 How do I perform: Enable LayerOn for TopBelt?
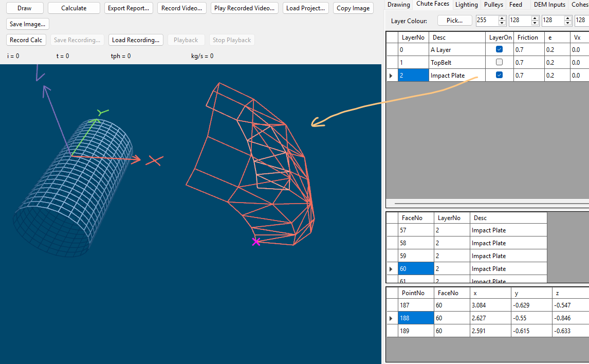click(x=499, y=62)
